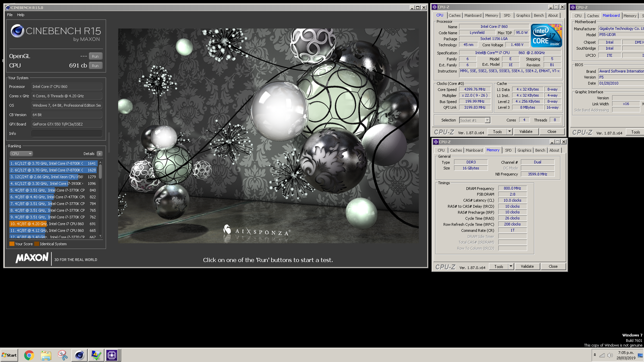Viewport: 644px width, 362px height.
Task: Switch to Caches tab in CPU-Z CPU window
Action: pos(454,15)
